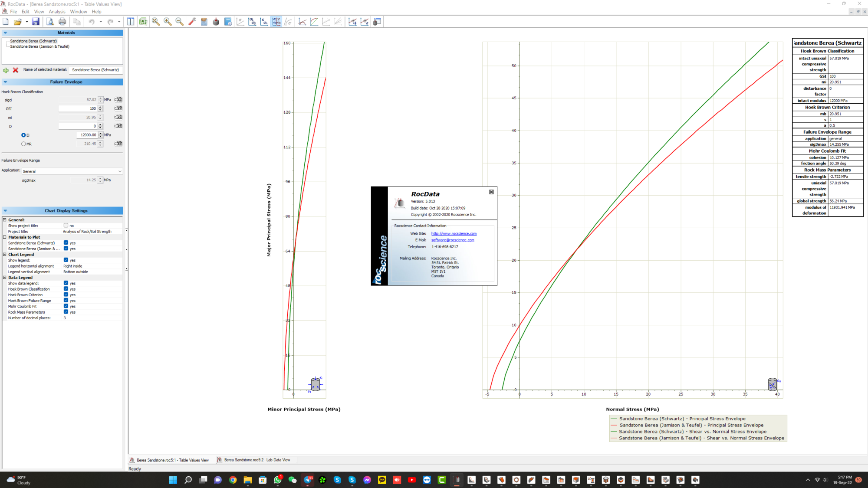Open the disturbance factor D picker icon
The height and width of the screenshot is (488, 868).
118,126
